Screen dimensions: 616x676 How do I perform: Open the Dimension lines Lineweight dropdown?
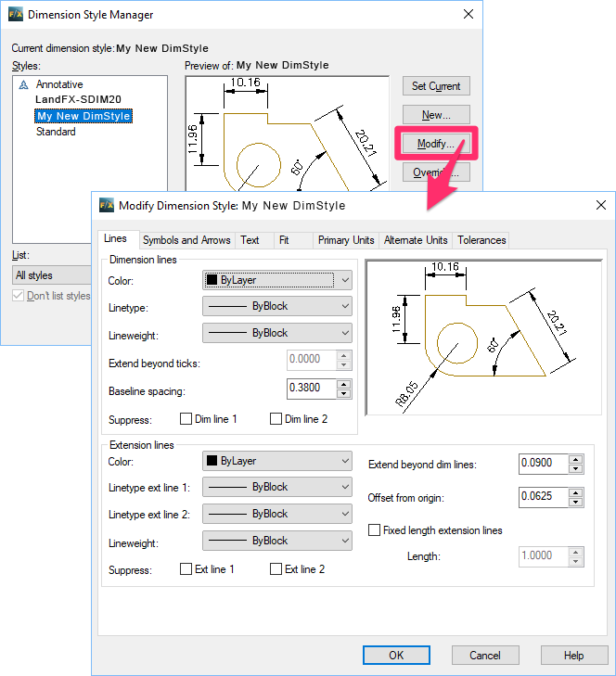coord(277,333)
